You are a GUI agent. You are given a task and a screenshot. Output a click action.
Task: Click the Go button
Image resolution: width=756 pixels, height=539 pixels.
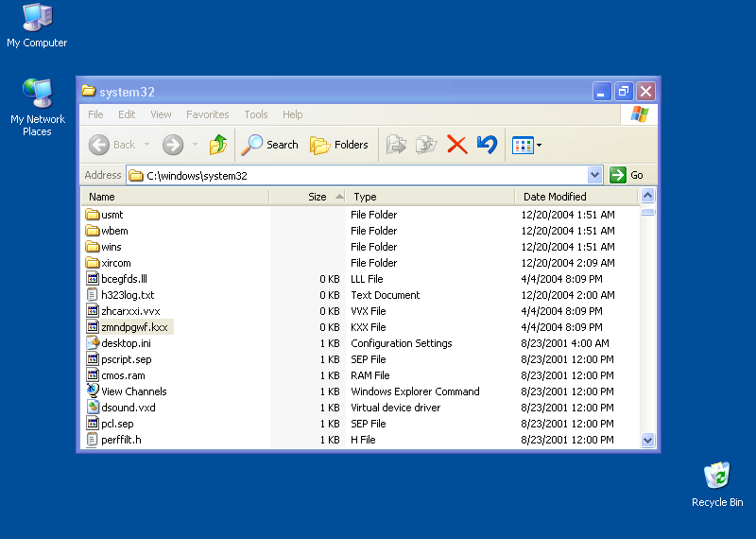[627, 175]
